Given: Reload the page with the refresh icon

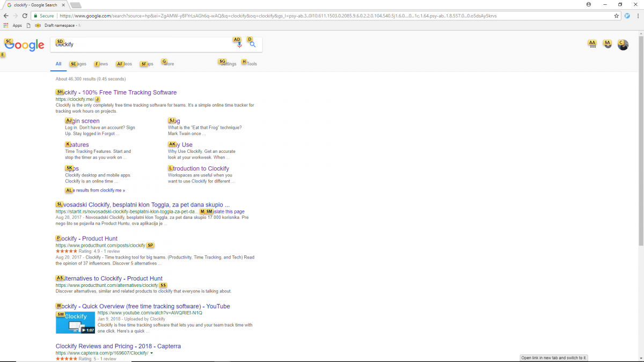Looking at the screenshot, I should pyautogui.click(x=24, y=16).
